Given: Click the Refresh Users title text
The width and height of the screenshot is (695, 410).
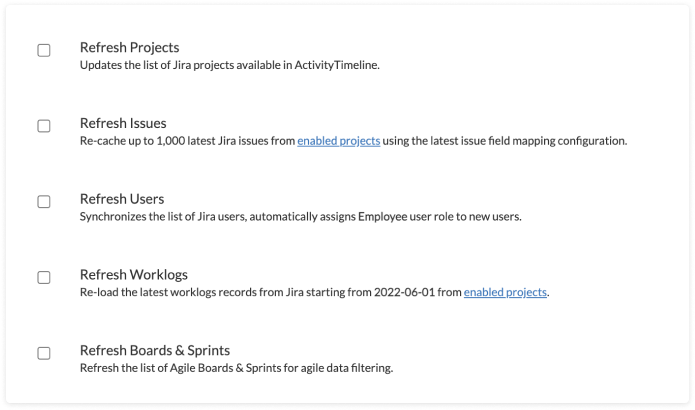Looking at the screenshot, I should pyautogui.click(x=122, y=199).
